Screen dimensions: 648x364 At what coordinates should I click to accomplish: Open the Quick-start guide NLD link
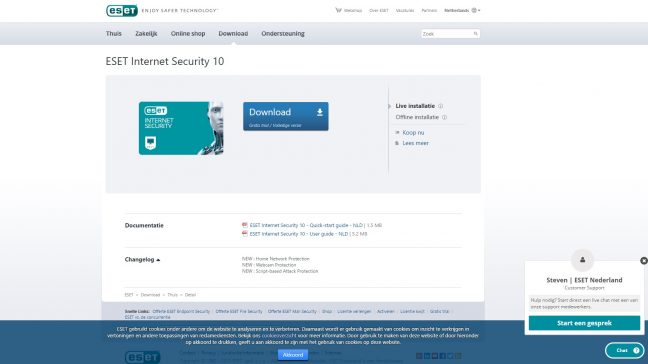click(306, 225)
